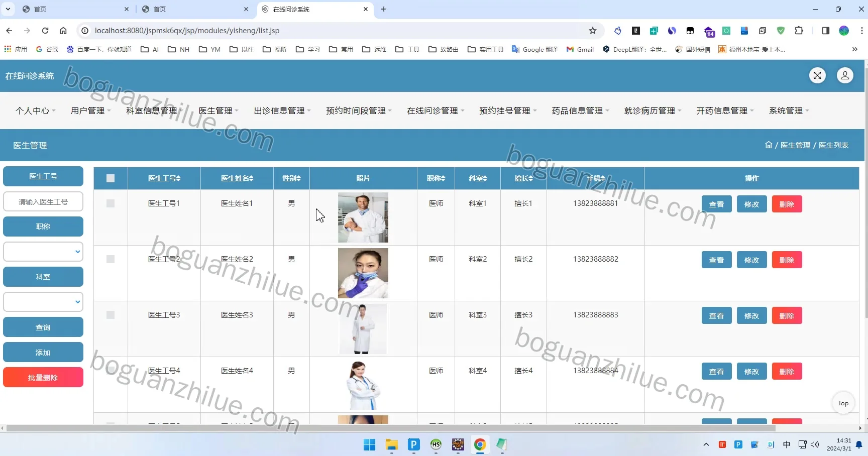Expand the 用户管理 menu
Viewport: 868px width, 456px height.
click(x=90, y=110)
